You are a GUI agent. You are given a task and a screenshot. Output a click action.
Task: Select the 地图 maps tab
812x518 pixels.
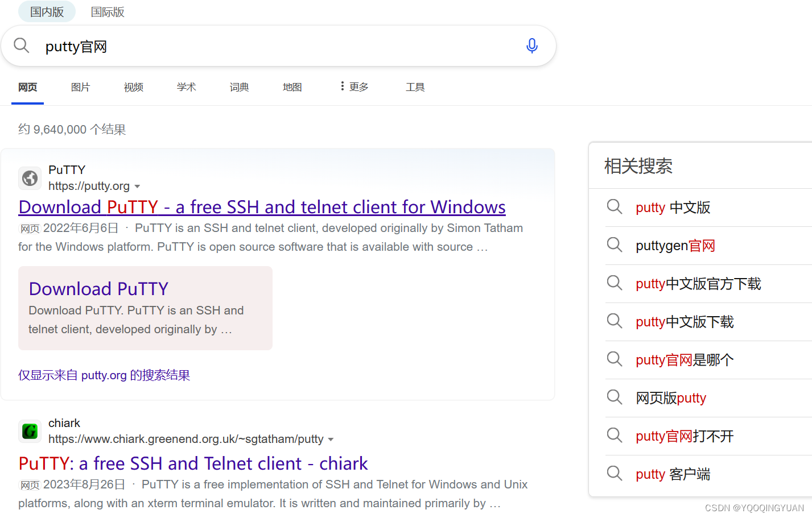[292, 87]
